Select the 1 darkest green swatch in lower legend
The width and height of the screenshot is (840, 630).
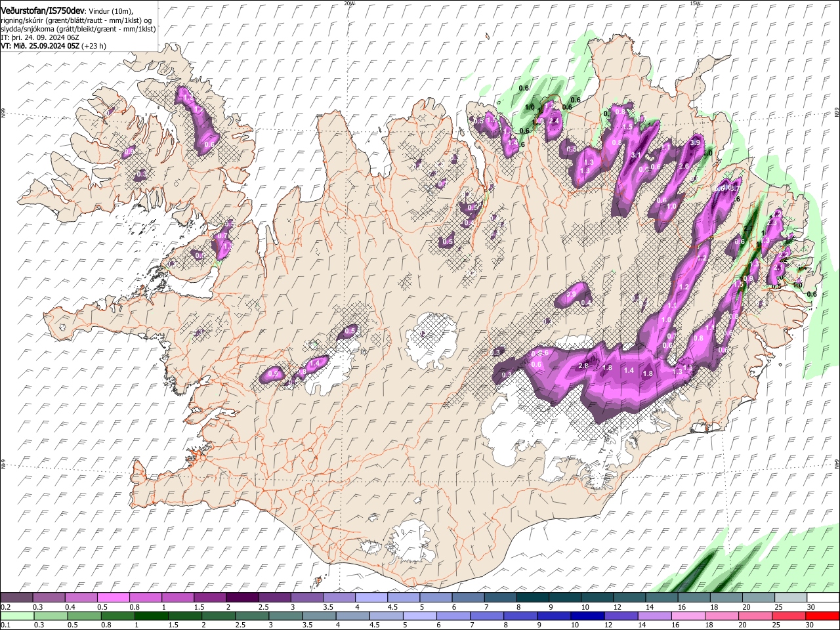tap(151, 616)
